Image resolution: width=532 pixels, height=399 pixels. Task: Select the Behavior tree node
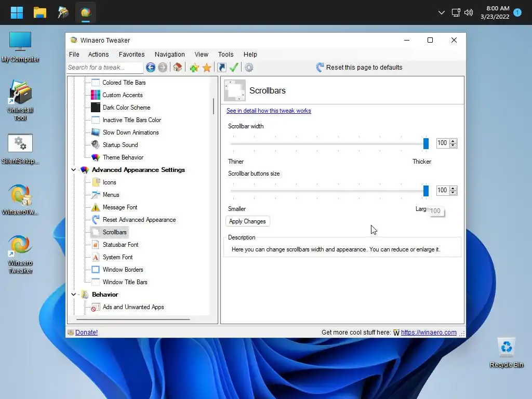[105, 295]
